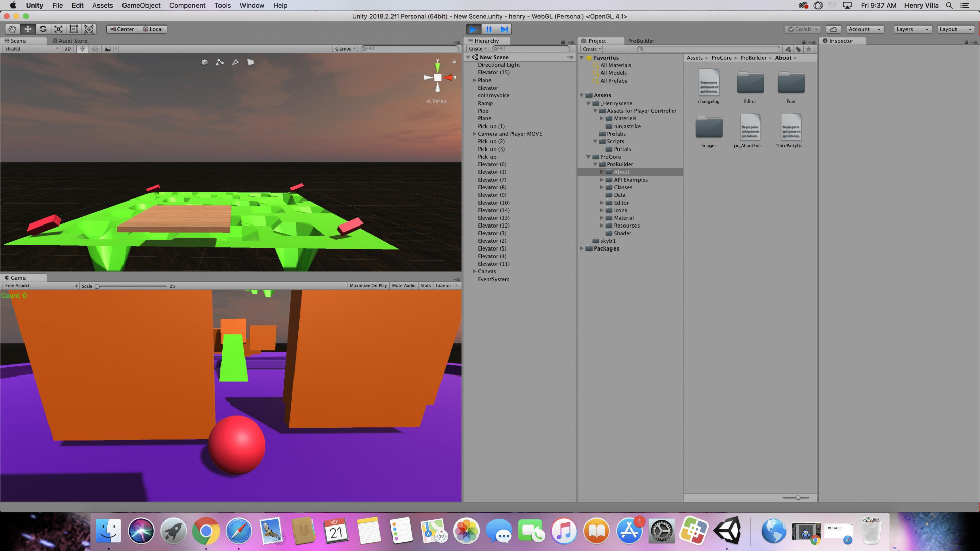Open the scene Gizmos dropdown
Viewport: 980px width, 551px height.
click(x=345, y=49)
